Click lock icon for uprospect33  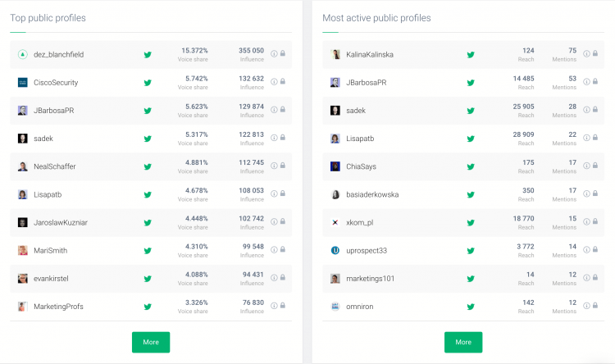[x=594, y=250]
